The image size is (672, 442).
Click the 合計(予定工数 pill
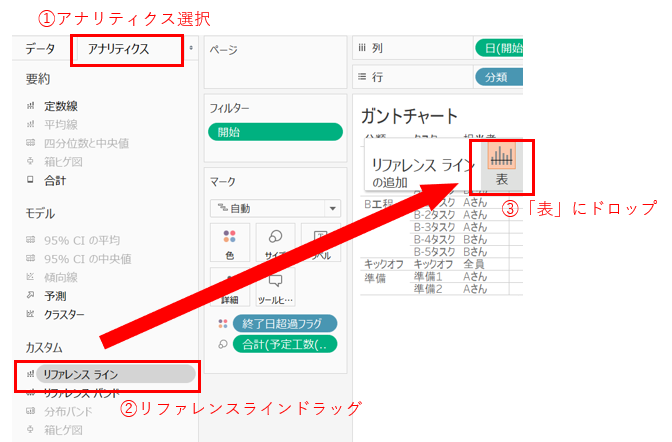[x=285, y=344]
